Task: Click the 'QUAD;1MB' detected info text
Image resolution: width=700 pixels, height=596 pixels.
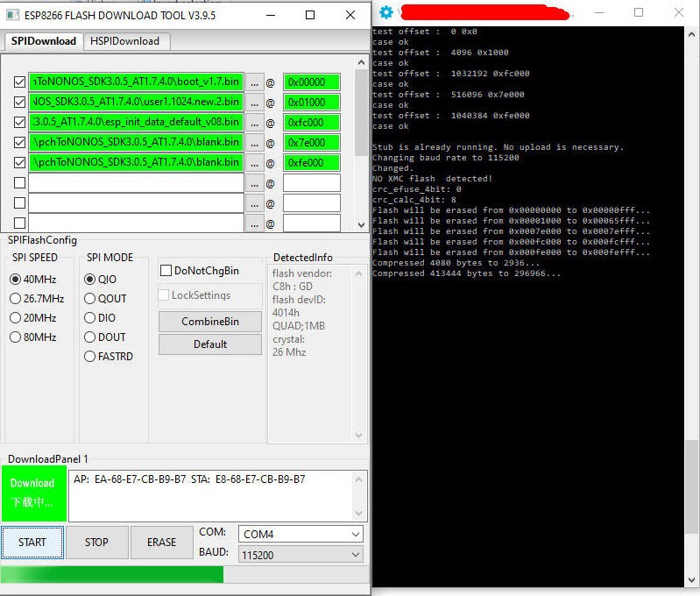Action: click(x=299, y=326)
